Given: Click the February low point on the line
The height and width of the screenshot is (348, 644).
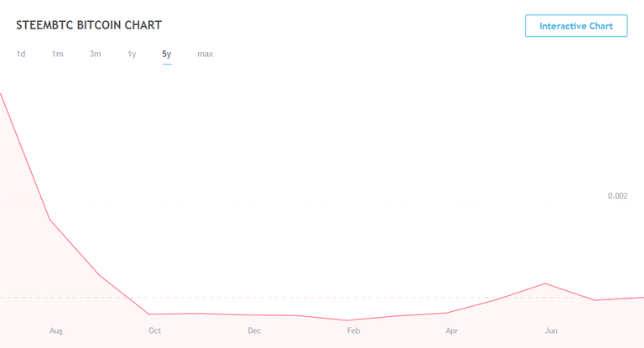Looking at the screenshot, I should [x=347, y=320].
